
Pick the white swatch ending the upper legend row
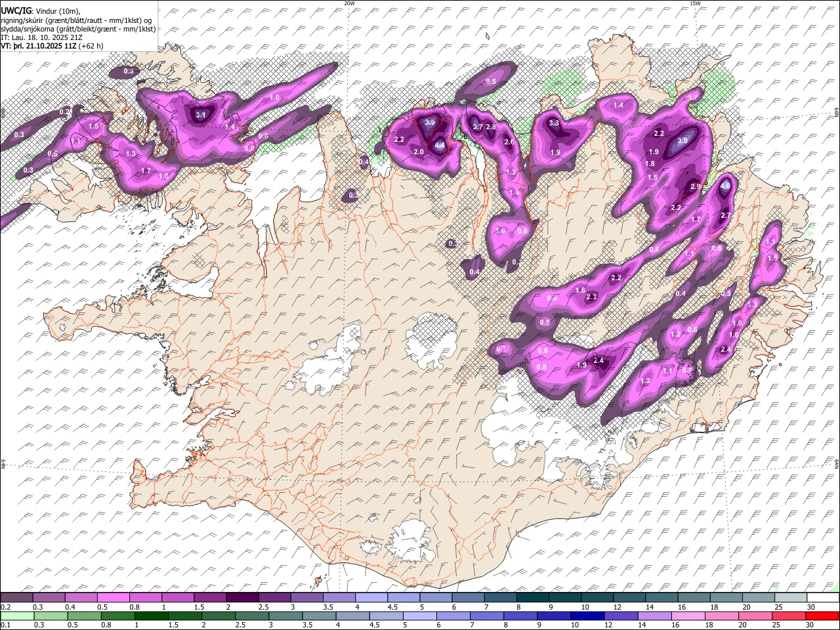coord(823,597)
